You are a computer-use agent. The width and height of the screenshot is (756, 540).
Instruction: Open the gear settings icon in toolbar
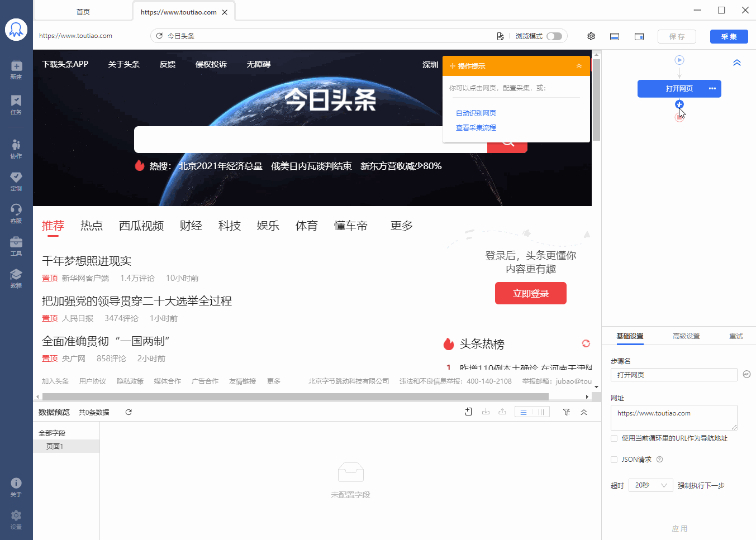[591, 36]
